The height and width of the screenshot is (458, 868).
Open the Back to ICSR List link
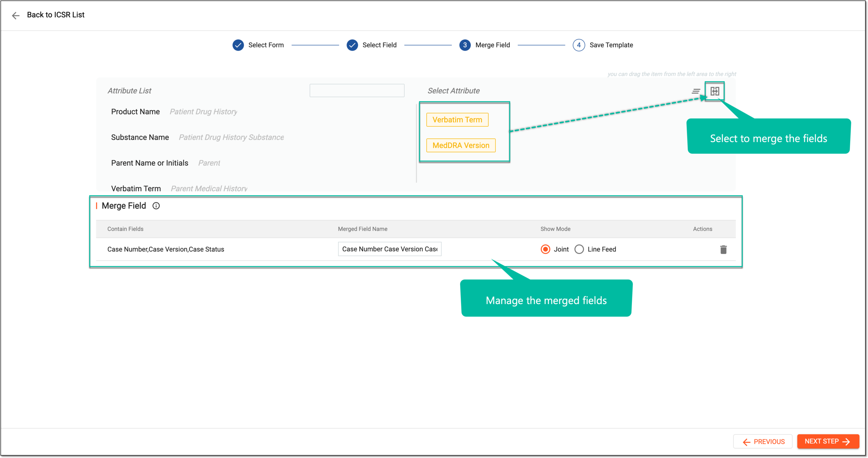56,15
